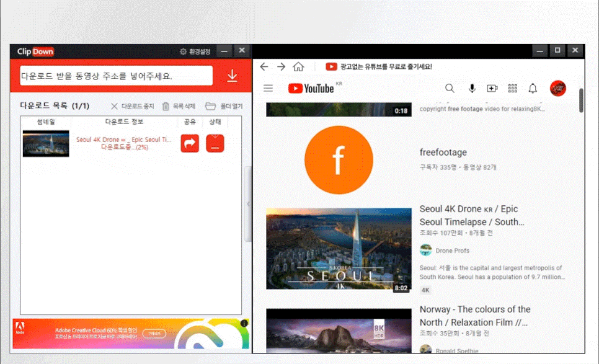Viewport: 599px width, 364px height.
Task: Open the Norway 8K HDR video thumbnail
Action: 339,331
